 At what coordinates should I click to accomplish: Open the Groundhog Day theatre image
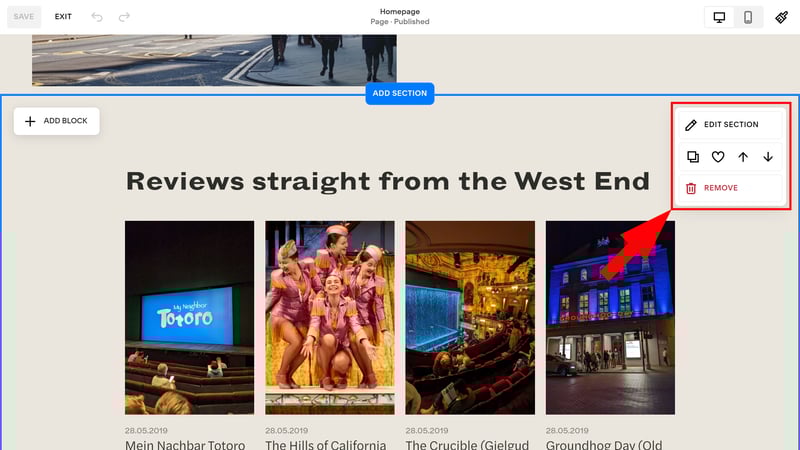610,317
